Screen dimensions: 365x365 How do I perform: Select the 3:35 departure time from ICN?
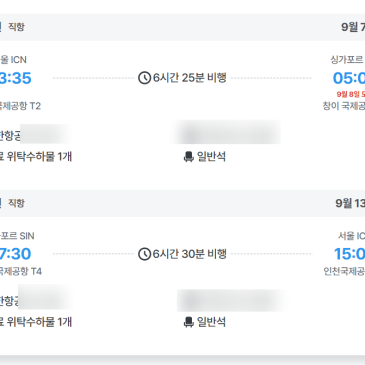click(15, 78)
